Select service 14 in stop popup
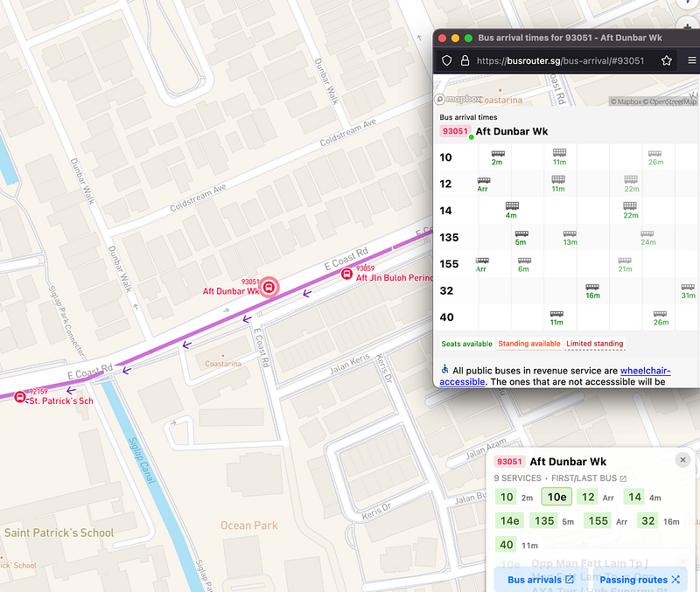Image resolution: width=700 pixels, height=592 pixels. pyautogui.click(x=634, y=497)
